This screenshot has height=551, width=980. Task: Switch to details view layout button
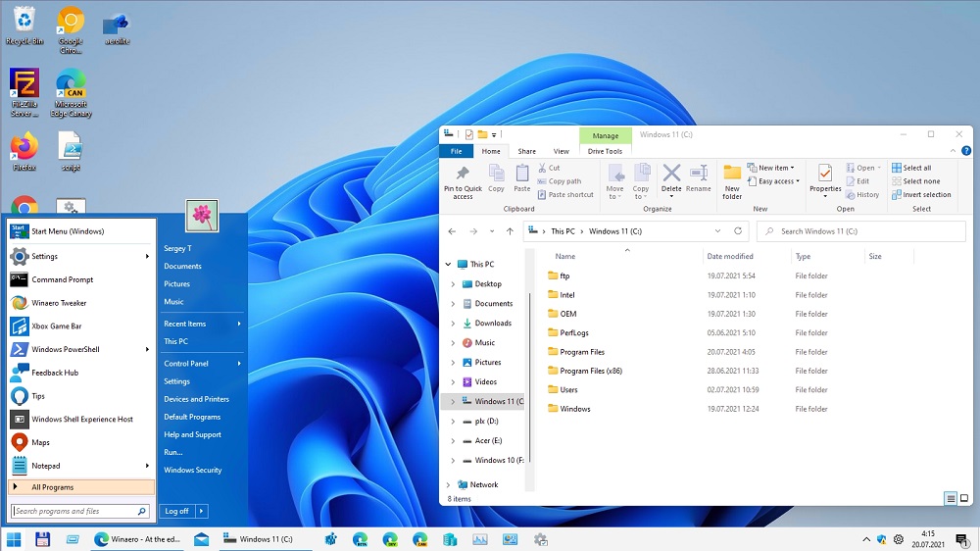point(951,499)
